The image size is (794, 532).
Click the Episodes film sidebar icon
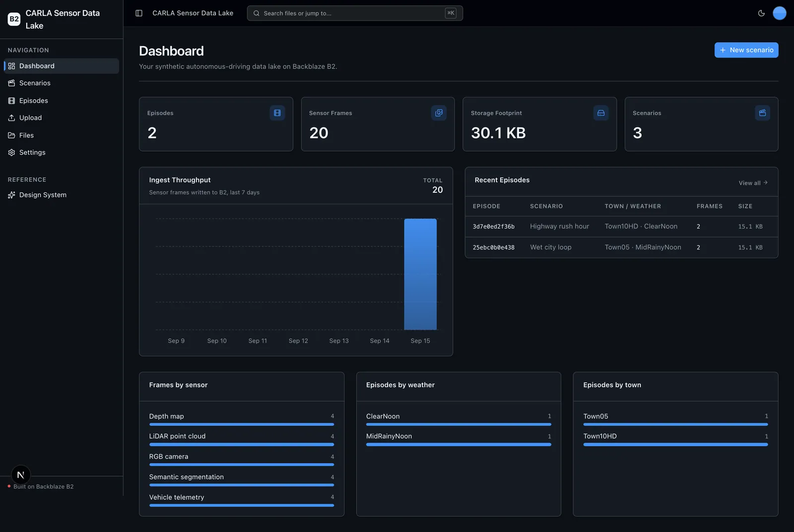[x=11, y=101]
